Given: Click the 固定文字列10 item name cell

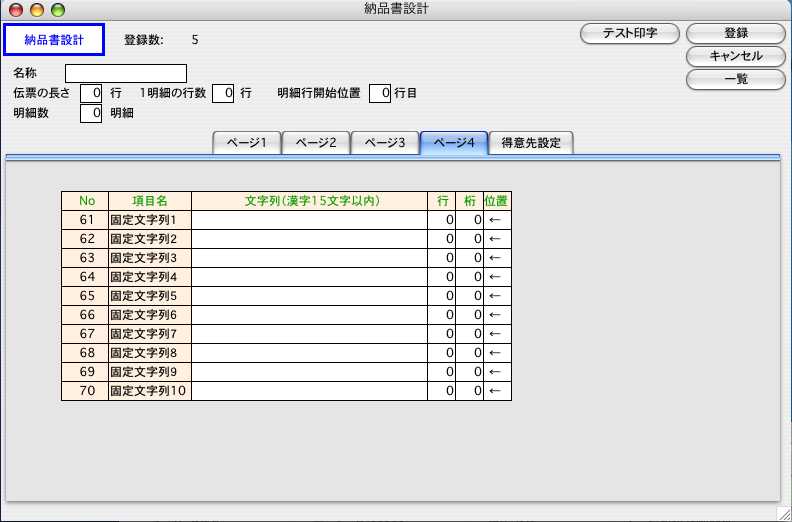Looking at the screenshot, I should [150, 391].
